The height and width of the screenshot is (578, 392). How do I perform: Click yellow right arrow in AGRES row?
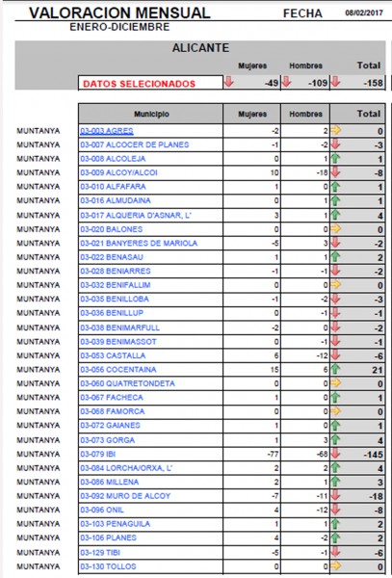(335, 130)
